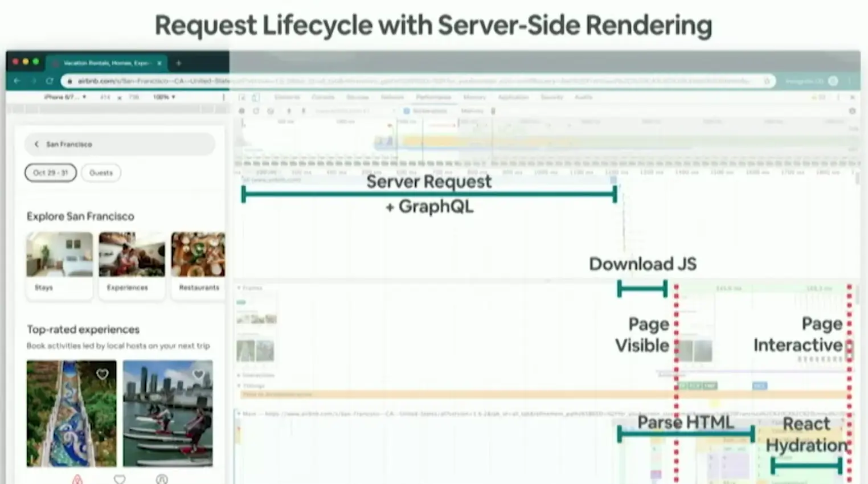The image size is (868, 484).
Task: Switch to the Audits tab in DevTools
Action: [583, 97]
